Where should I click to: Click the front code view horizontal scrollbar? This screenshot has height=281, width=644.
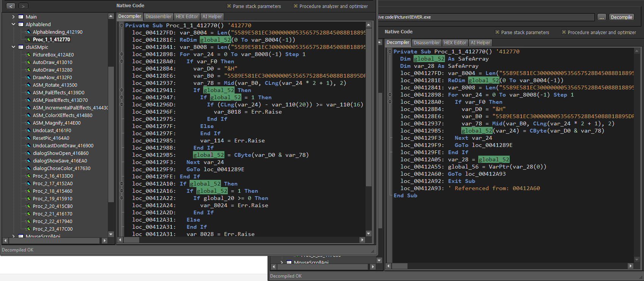241,240
